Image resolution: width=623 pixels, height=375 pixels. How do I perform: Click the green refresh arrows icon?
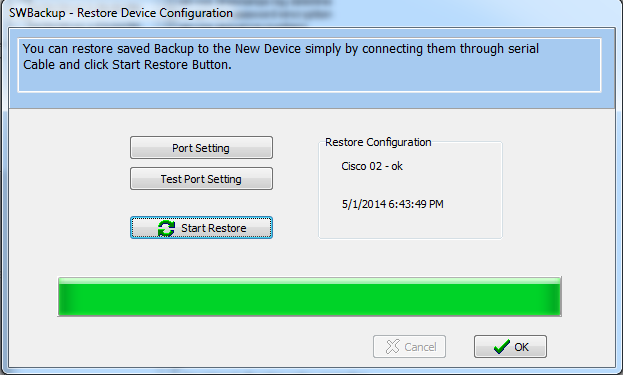point(166,228)
